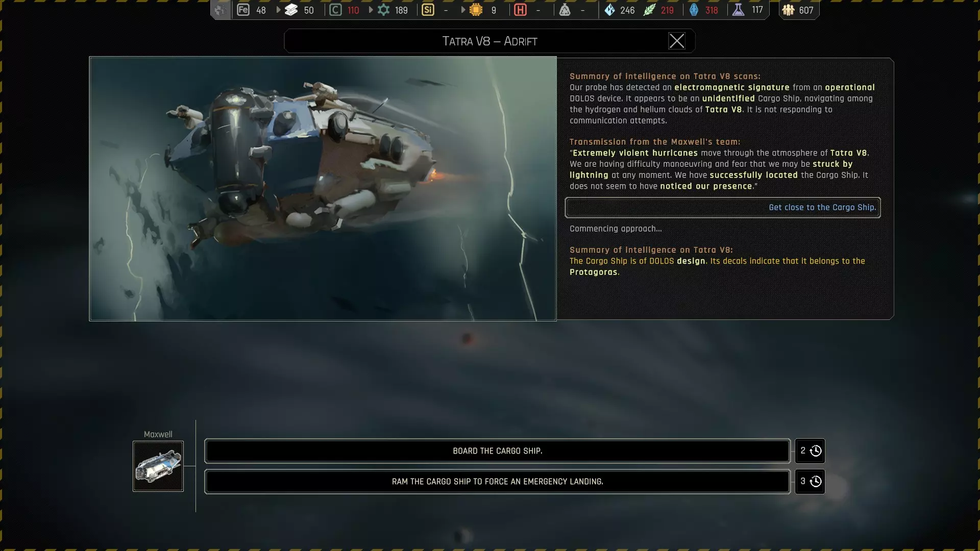Click the silicon (Si) resource icon

click(x=428, y=10)
